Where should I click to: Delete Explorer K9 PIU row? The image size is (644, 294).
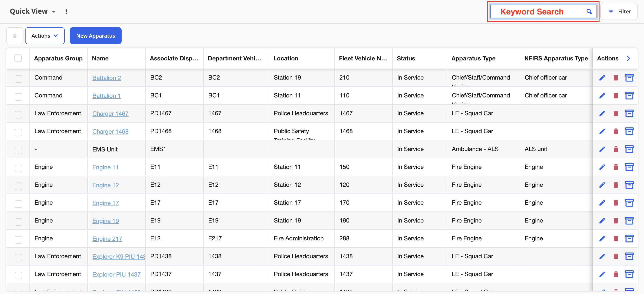[616, 256]
